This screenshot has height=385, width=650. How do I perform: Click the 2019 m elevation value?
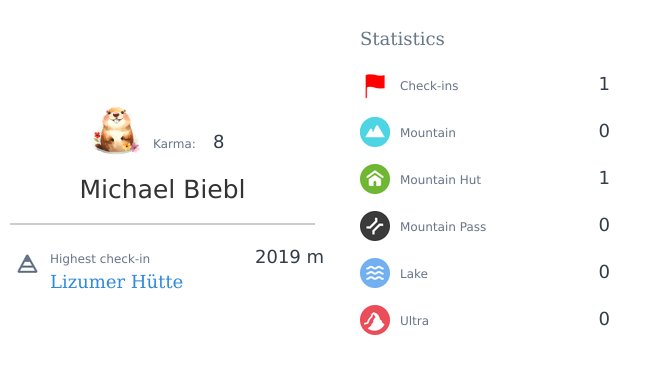tap(289, 257)
